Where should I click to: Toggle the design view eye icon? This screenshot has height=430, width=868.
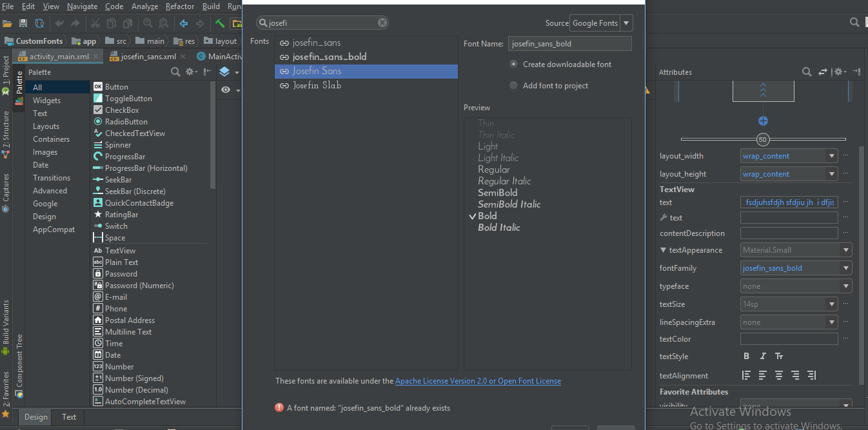(226, 90)
